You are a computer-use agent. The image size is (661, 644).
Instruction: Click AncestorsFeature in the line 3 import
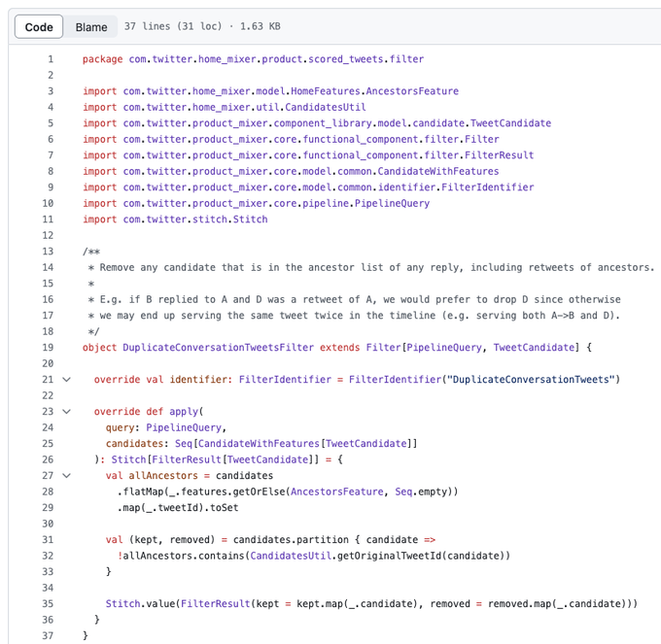click(412, 91)
